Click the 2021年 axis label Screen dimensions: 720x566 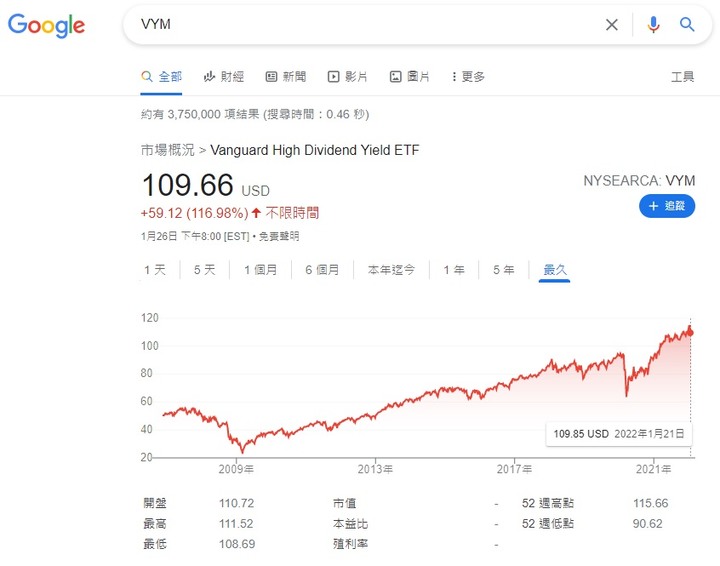click(x=653, y=469)
